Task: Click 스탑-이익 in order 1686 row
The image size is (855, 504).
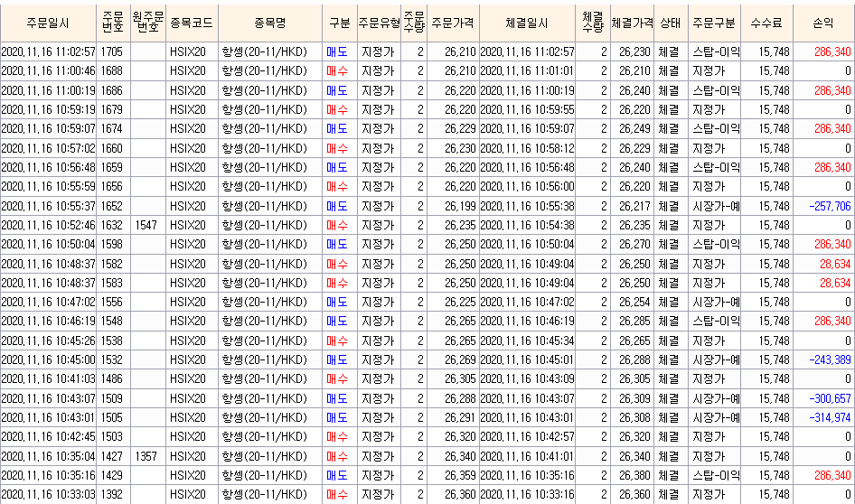Action: click(x=716, y=90)
